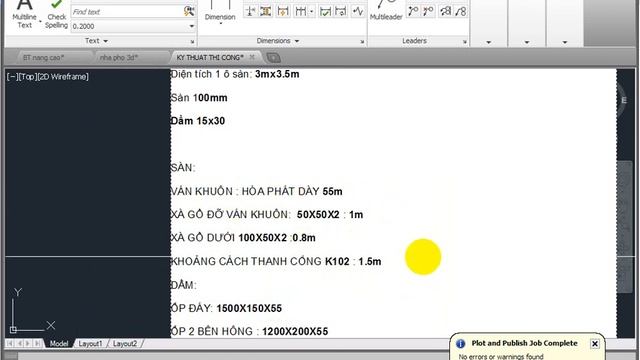640x360 pixels.
Task: Open Layout2 tab
Action: coord(124,344)
